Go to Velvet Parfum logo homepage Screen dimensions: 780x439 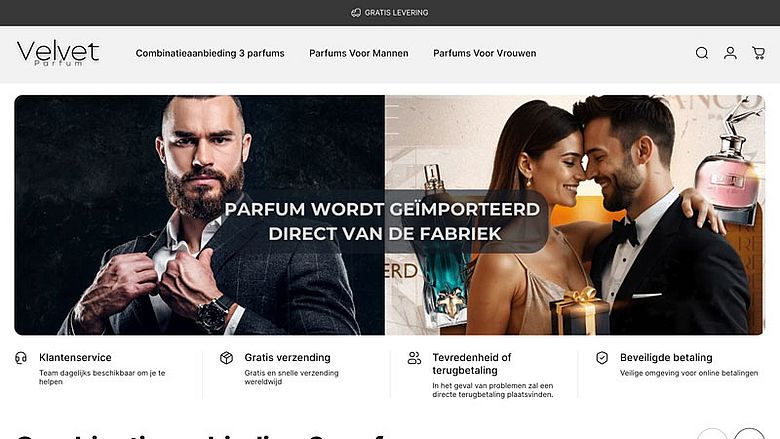pos(58,54)
